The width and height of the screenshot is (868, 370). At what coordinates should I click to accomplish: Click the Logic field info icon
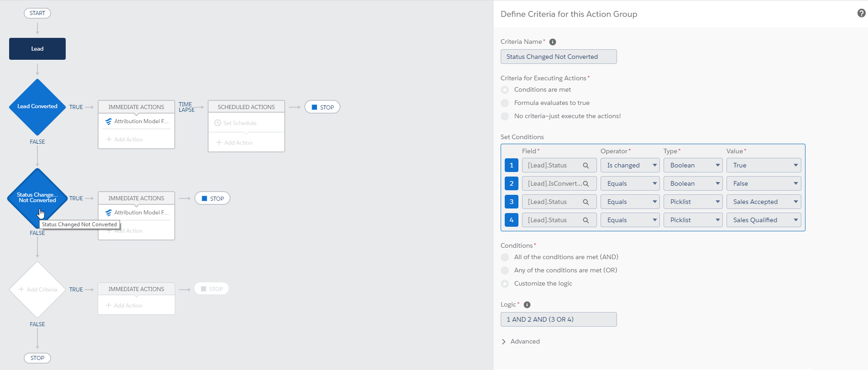tap(527, 305)
